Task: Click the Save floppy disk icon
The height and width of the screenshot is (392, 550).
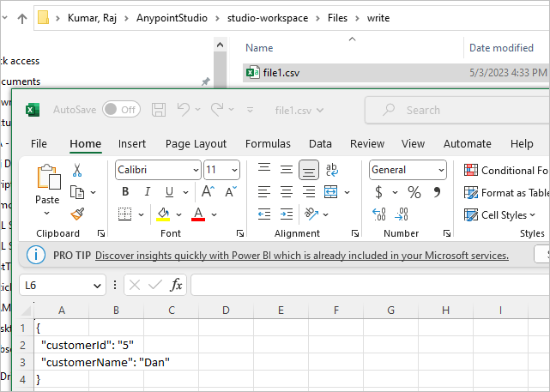Action: (159, 110)
